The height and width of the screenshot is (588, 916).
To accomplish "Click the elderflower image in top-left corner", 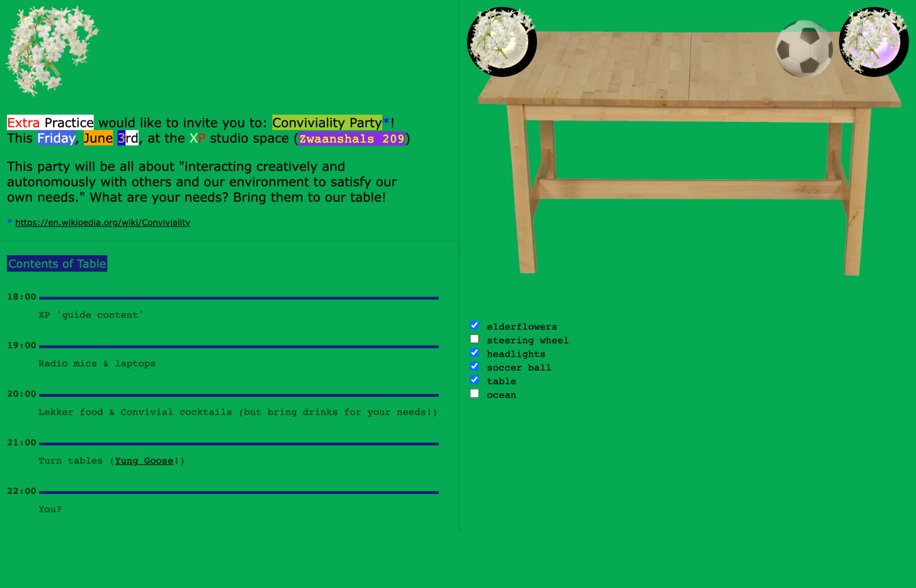I will click(x=52, y=50).
